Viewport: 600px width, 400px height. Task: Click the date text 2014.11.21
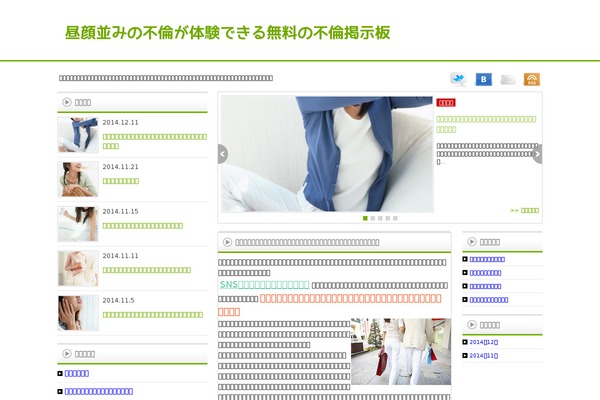120,167
